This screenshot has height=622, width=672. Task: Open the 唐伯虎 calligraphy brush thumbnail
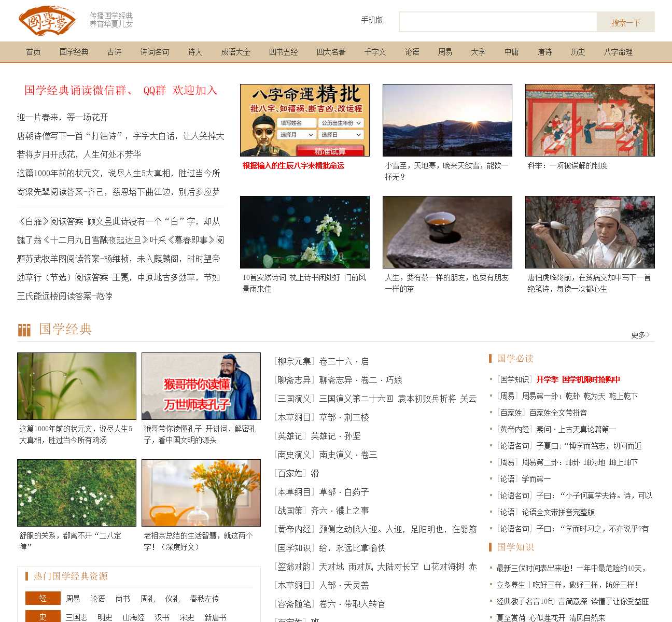point(590,232)
